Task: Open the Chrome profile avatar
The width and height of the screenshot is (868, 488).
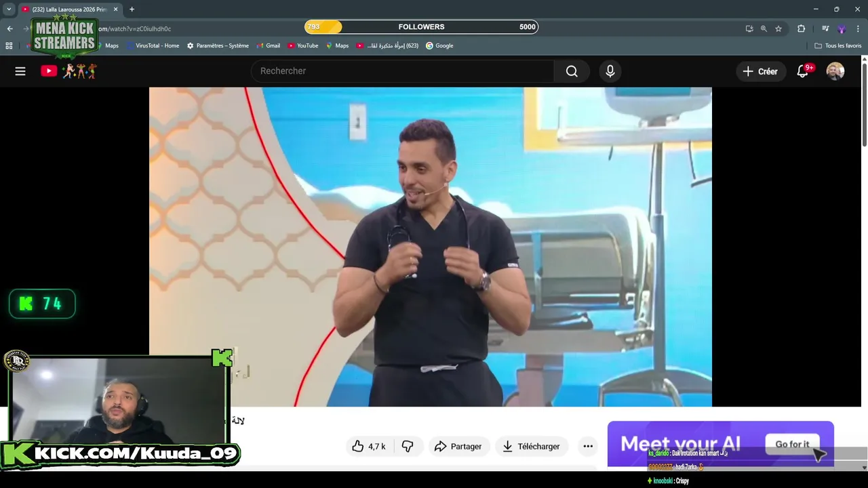Action: [x=842, y=28]
